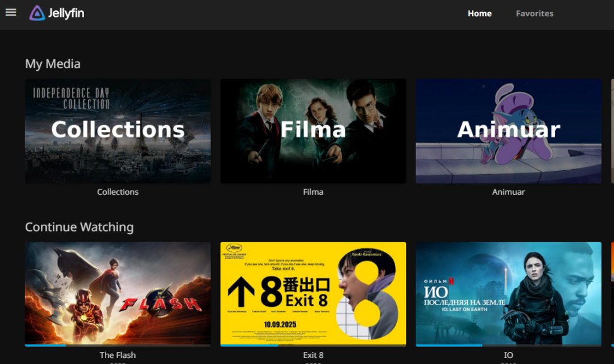Click the Jellyfin logo

57,13
